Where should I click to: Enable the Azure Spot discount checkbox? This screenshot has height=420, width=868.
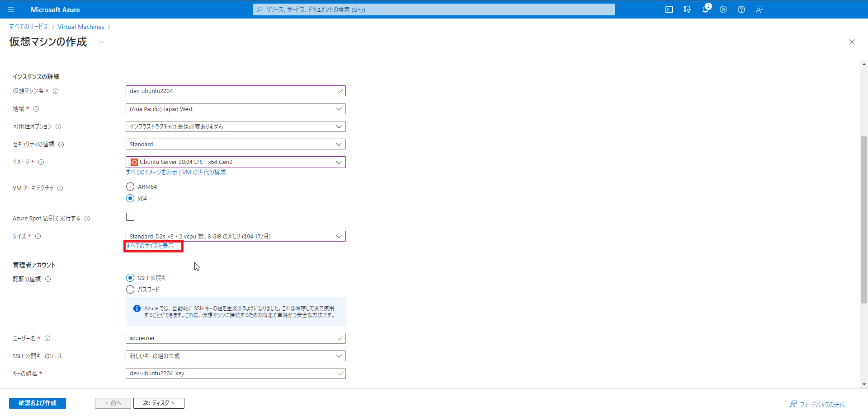point(130,217)
